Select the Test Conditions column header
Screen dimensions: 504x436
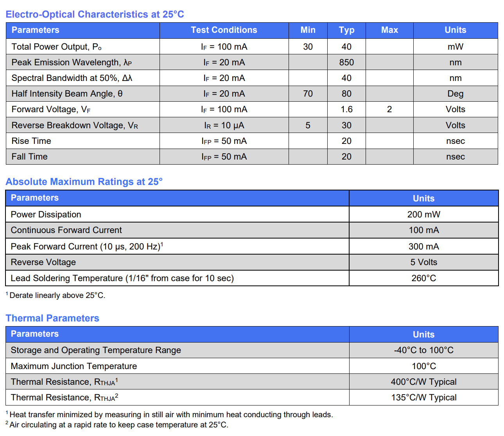coord(224,30)
